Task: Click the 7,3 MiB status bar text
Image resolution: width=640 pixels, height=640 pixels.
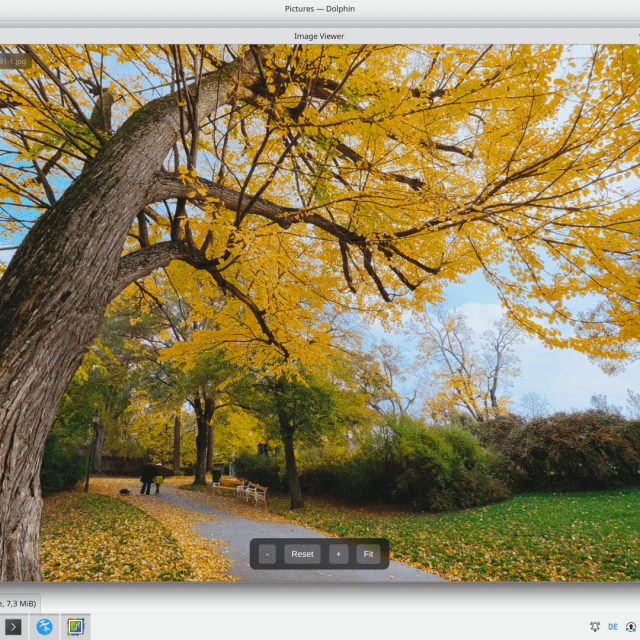Action: click(18, 603)
